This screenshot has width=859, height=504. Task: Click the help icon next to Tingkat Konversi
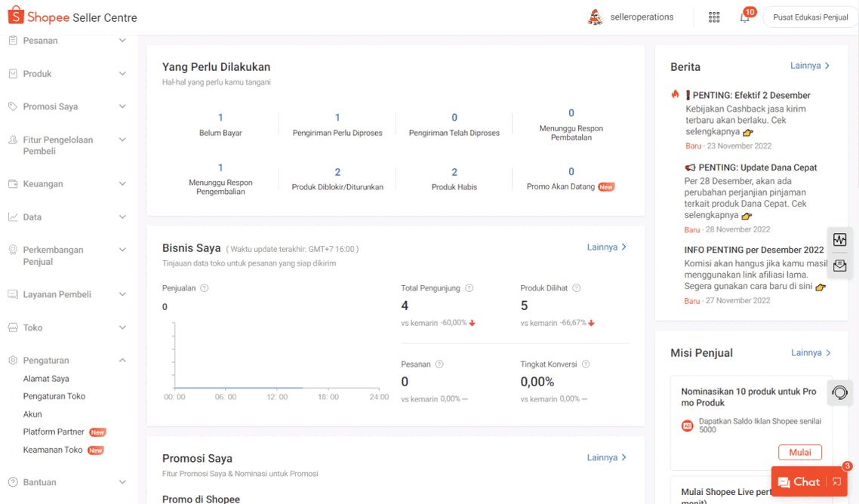coord(586,364)
